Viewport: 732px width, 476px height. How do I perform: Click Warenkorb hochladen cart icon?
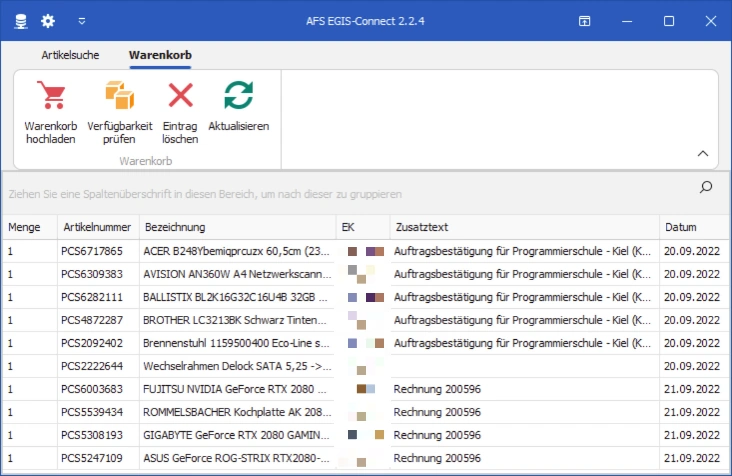(51, 95)
